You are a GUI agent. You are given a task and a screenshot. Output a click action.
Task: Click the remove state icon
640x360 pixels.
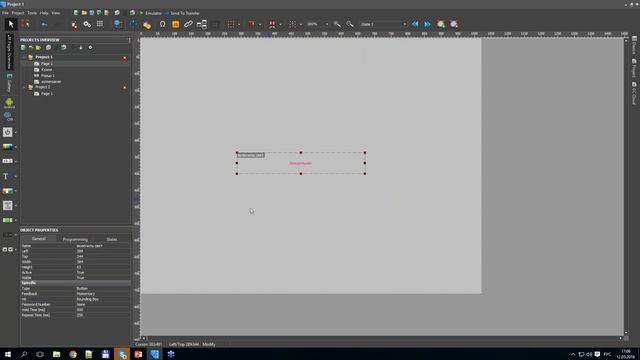(454, 24)
